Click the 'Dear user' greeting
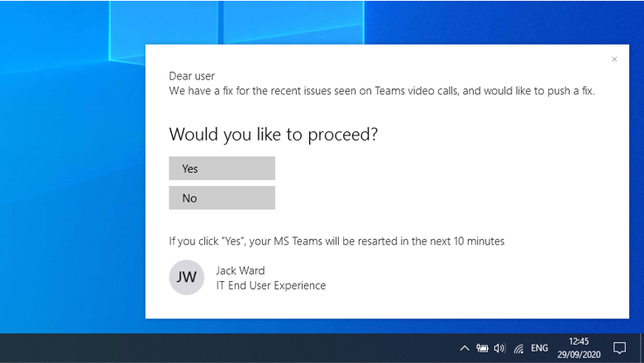 [x=192, y=76]
